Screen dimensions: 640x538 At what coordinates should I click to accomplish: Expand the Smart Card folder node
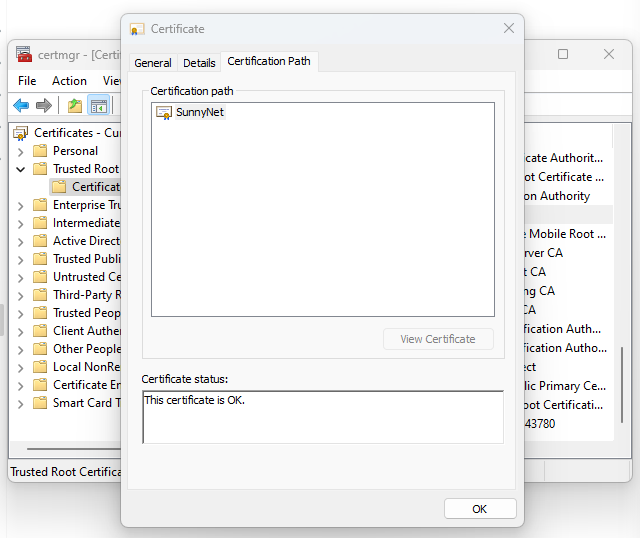[x=21, y=403]
